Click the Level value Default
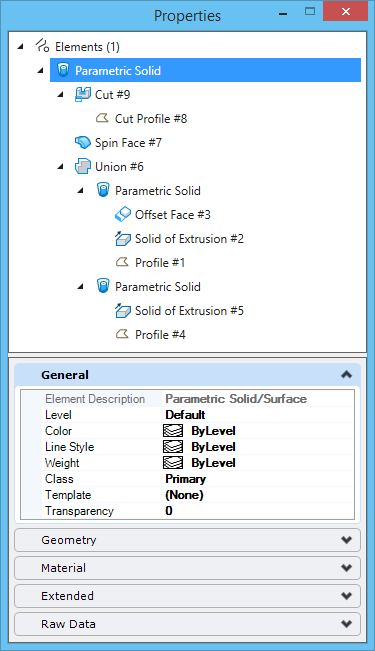 tap(185, 414)
